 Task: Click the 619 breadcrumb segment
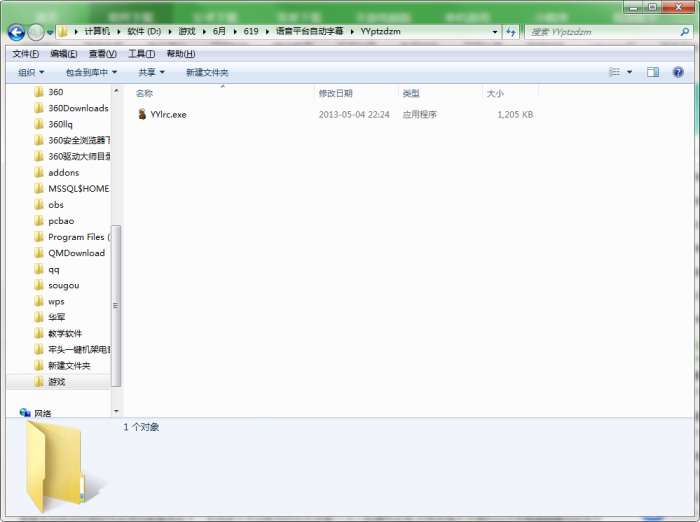click(251, 31)
